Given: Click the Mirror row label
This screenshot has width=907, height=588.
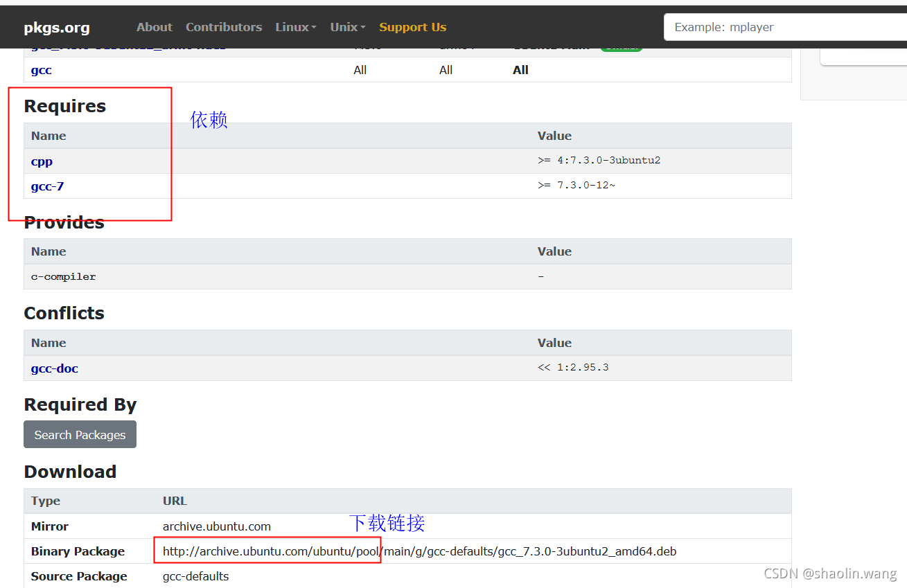Looking at the screenshot, I should tap(50, 526).
